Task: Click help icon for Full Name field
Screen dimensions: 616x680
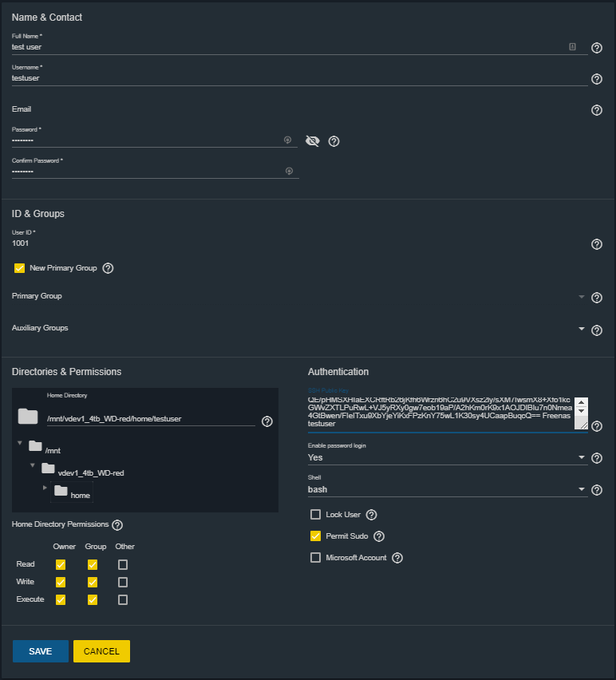Action: [x=597, y=48]
